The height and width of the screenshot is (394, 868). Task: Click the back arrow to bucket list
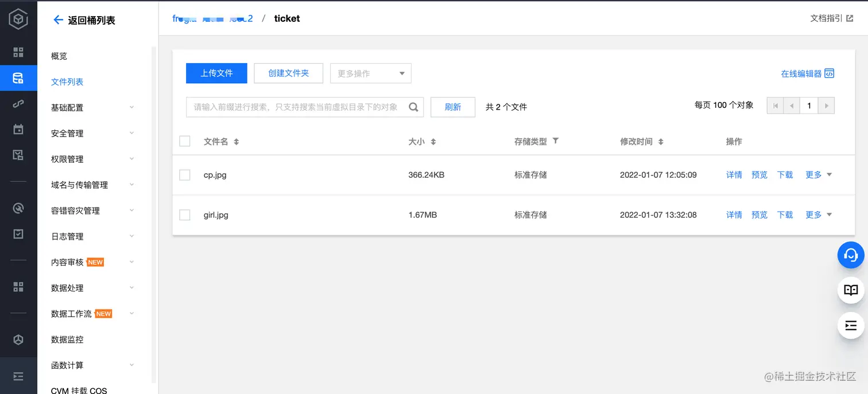point(58,20)
